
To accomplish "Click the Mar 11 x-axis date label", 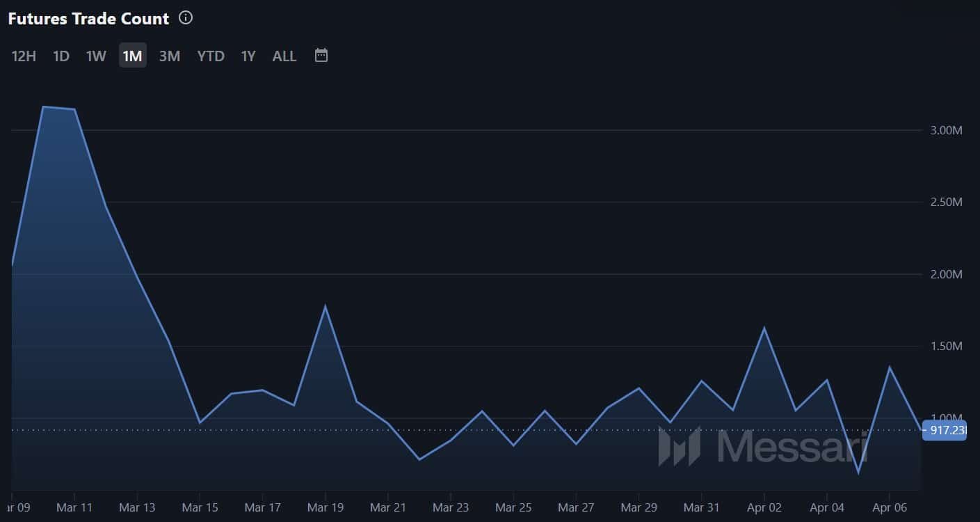I will (74, 507).
